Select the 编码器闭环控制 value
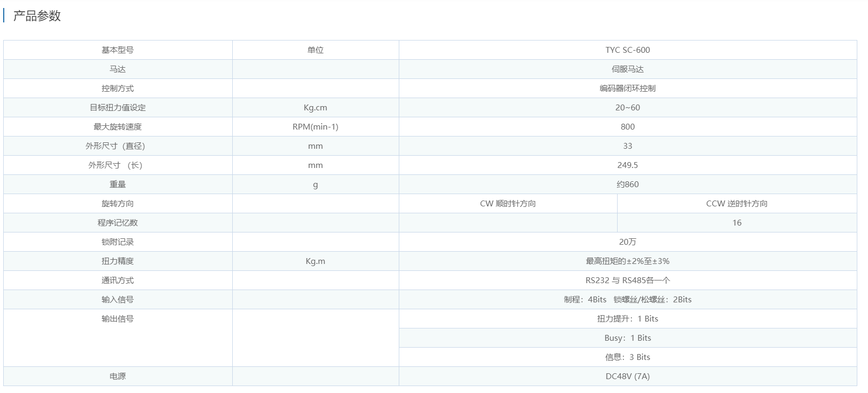Viewport: 868px width, 393px height. click(628, 89)
